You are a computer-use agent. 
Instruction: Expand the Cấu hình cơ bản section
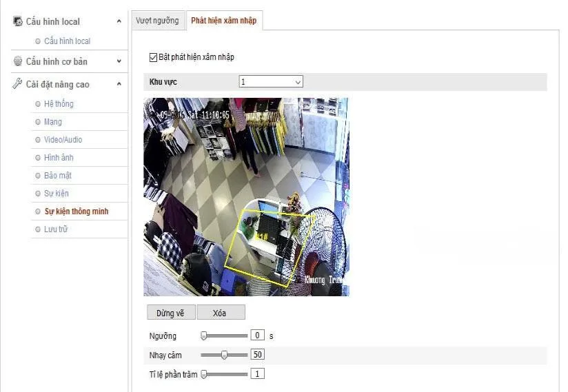pos(119,62)
